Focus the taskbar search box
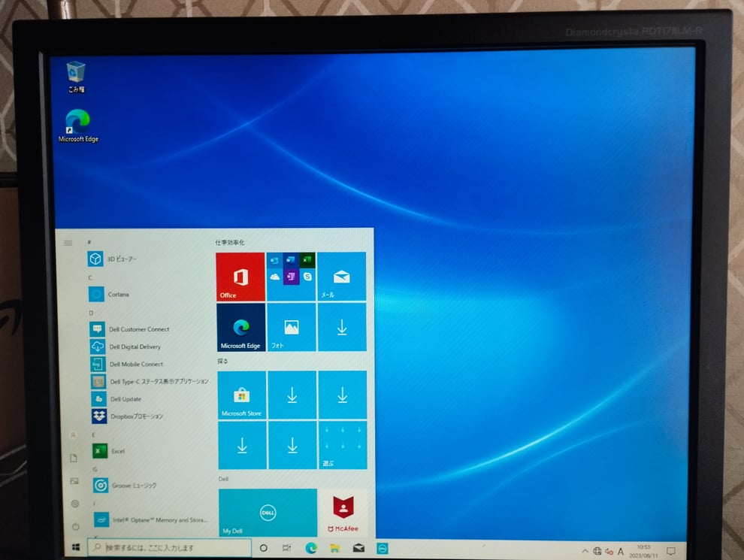Image resolution: width=744 pixels, height=560 pixels. pyautogui.click(x=169, y=548)
